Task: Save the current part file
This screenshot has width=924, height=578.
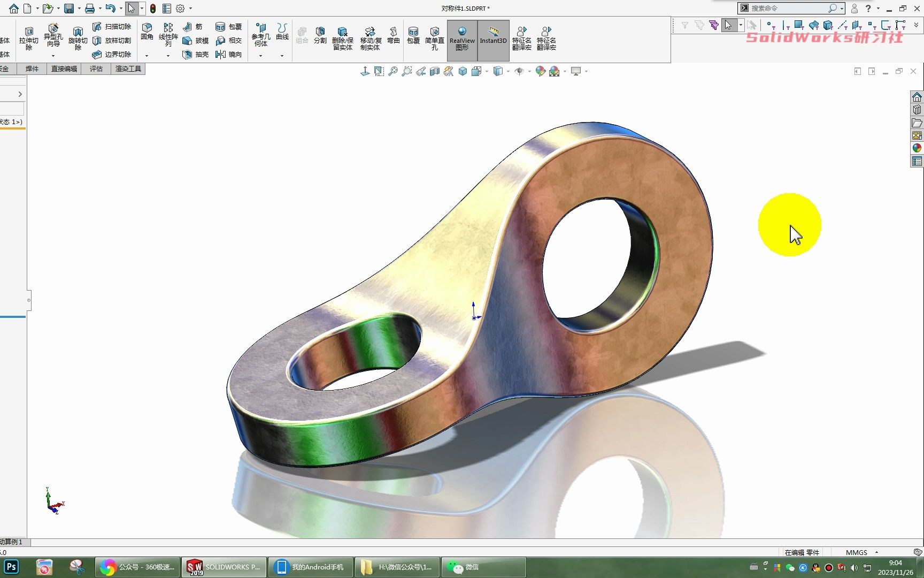Action: (x=69, y=9)
